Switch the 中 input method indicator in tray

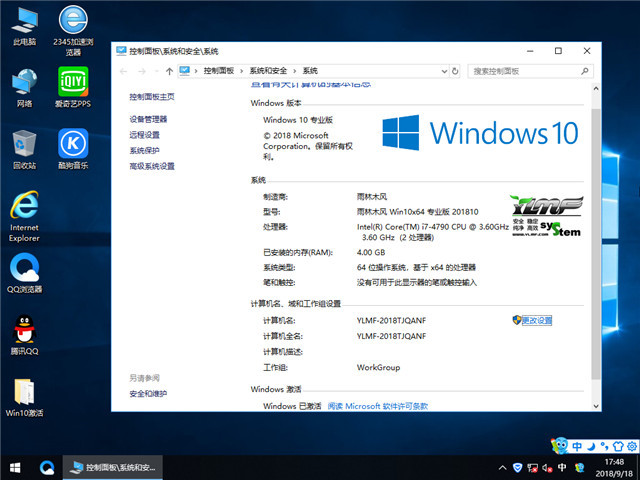(x=562, y=468)
